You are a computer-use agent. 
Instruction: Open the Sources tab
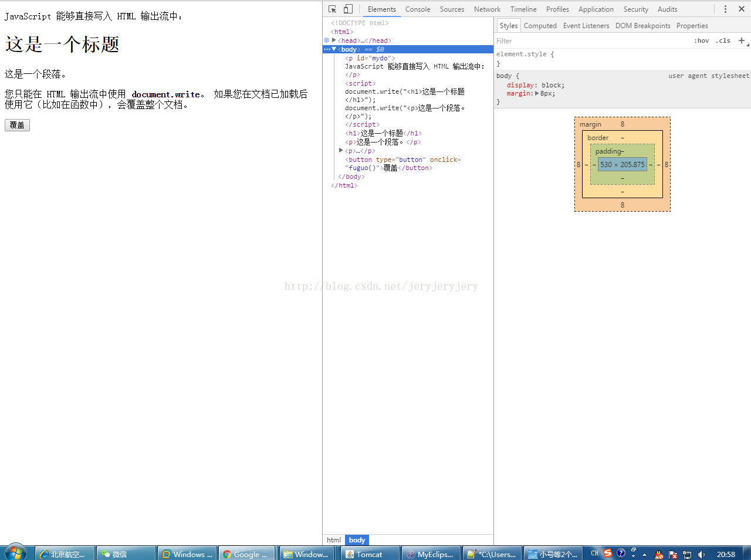click(452, 9)
